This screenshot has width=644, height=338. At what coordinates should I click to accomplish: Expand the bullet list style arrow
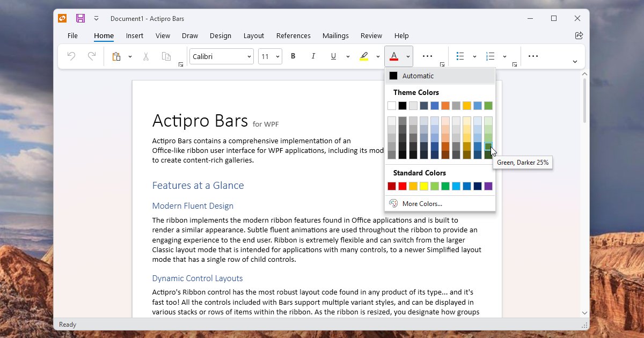click(x=474, y=56)
